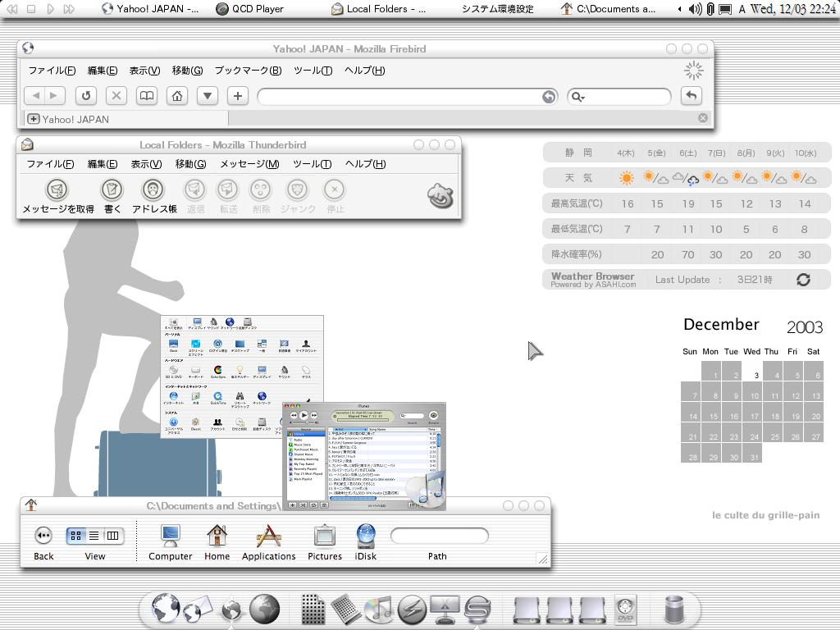
Task: Click the 転送 forward button in Thunderbird
Action: coord(228,196)
